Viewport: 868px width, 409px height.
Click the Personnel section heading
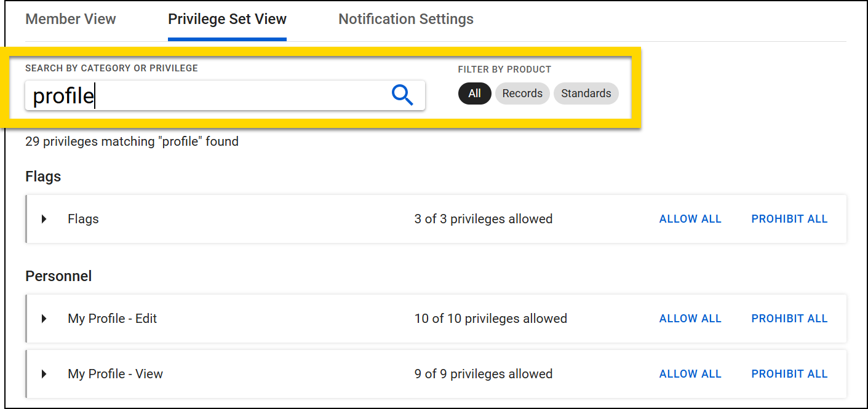[58, 276]
